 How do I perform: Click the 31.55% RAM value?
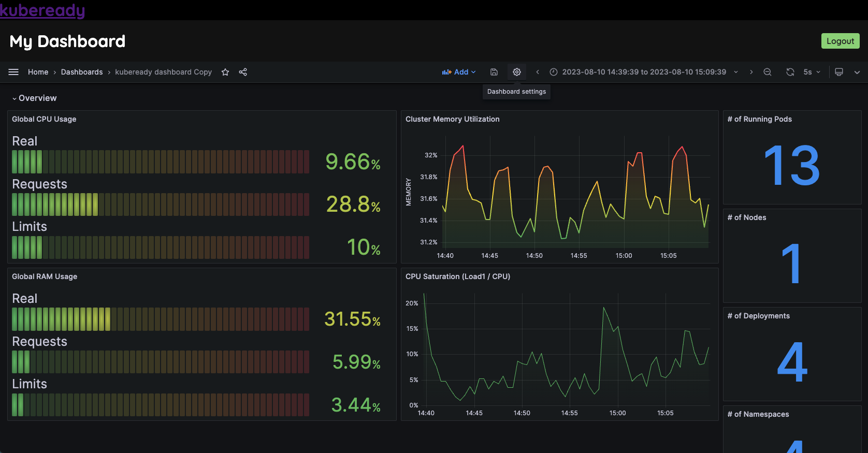(352, 319)
